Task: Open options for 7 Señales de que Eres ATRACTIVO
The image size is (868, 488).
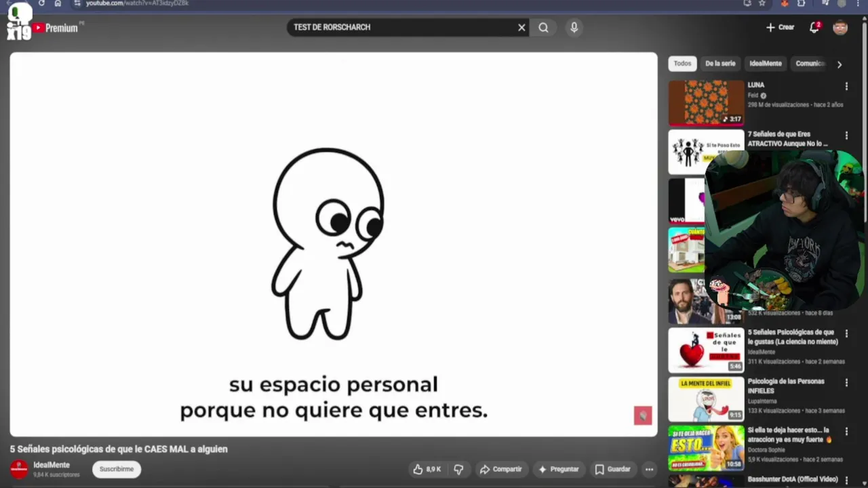Action: [846, 136]
